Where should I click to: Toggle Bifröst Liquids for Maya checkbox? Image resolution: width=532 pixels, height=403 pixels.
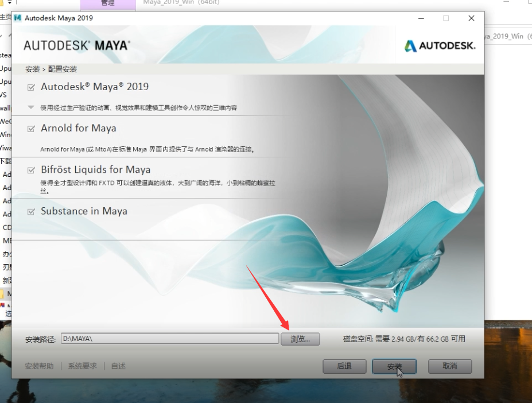[31, 170]
